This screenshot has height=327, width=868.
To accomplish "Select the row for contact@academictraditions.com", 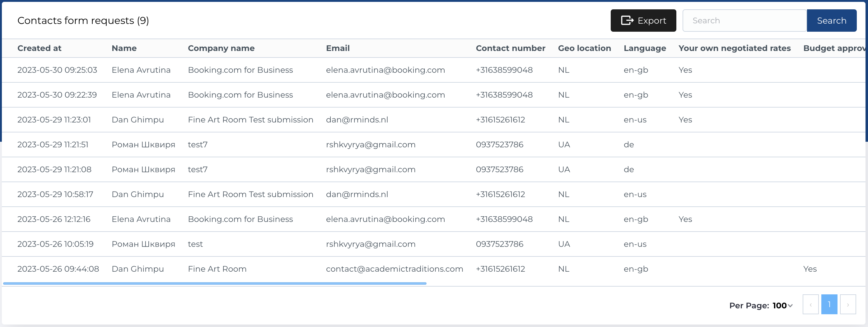I will [x=394, y=269].
